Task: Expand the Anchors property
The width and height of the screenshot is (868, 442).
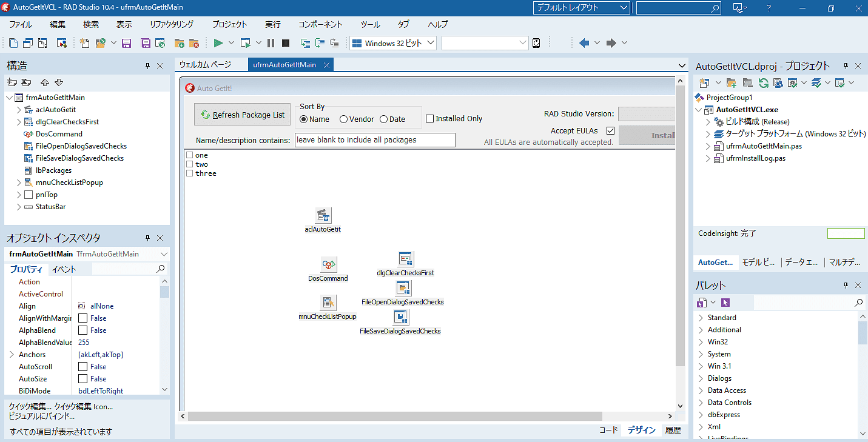Action: pos(11,355)
